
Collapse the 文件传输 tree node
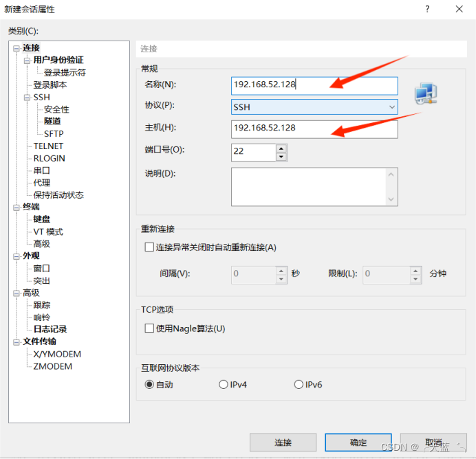click(17, 342)
